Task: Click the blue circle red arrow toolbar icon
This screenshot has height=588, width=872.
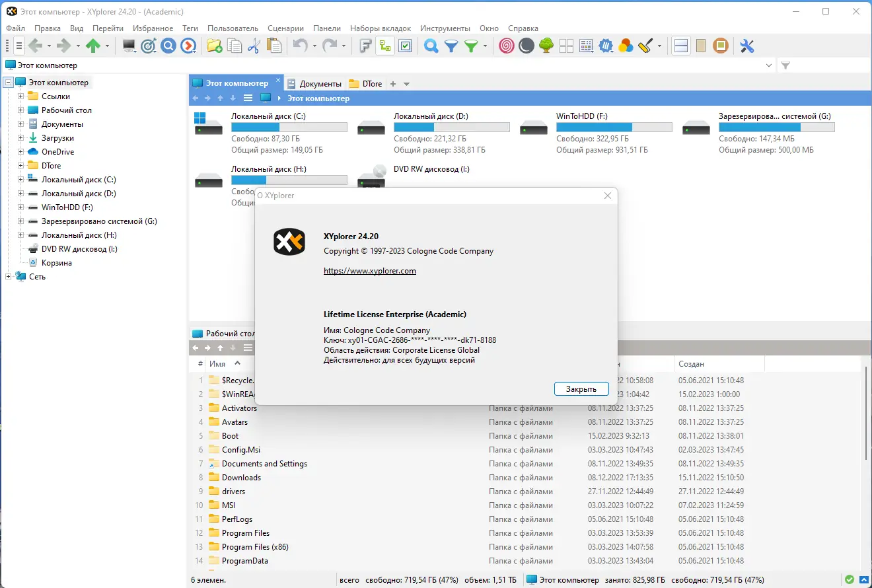Action: click(188, 46)
